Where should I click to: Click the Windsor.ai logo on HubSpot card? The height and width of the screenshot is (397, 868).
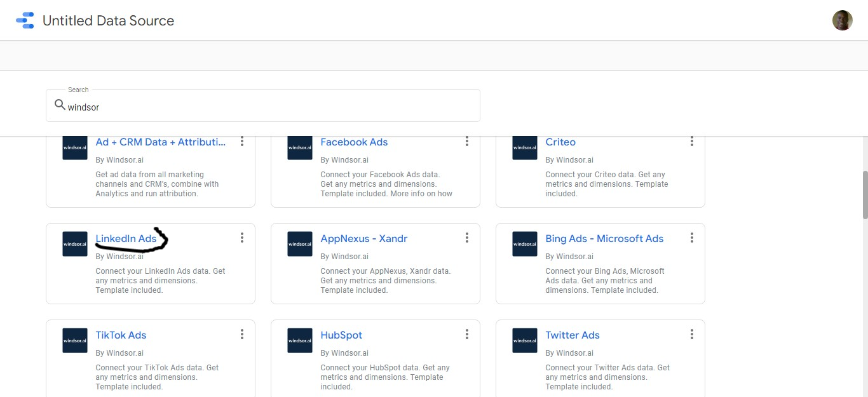point(300,340)
